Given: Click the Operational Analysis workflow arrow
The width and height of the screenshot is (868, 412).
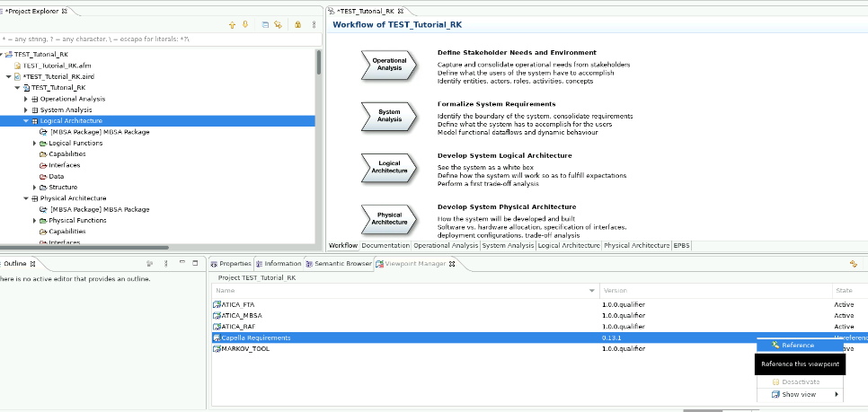Looking at the screenshot, I should point(388,65).
